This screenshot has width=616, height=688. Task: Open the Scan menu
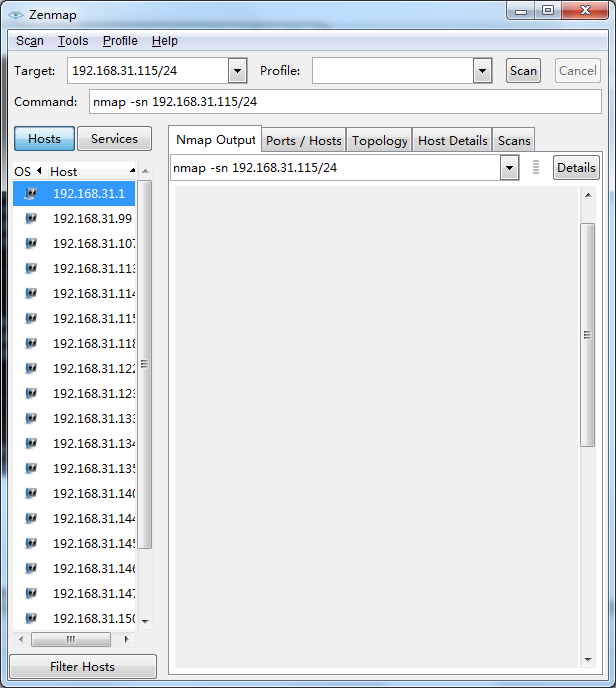tap(30, 41)
